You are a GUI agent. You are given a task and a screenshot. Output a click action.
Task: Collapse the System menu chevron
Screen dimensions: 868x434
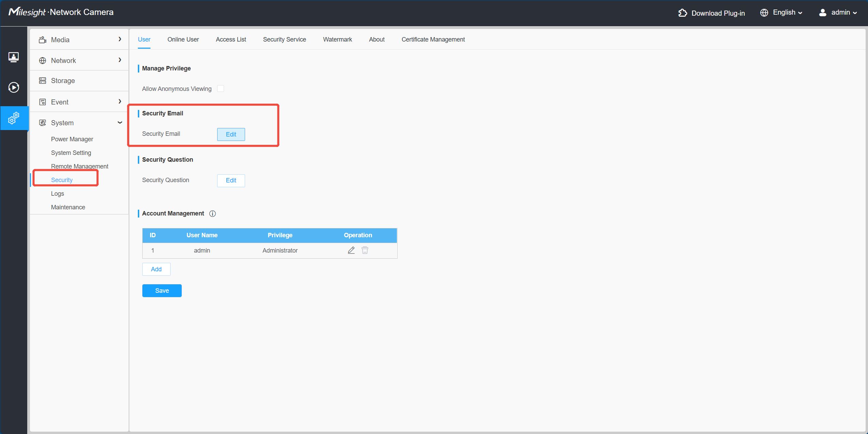point(120,123)
